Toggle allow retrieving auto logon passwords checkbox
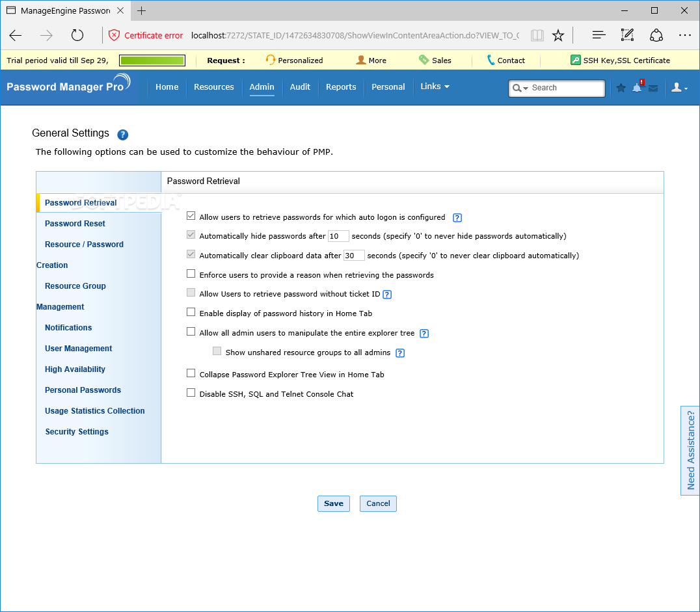Image resolution: width=700 pixels, height=612 pixels. point(191,216)
